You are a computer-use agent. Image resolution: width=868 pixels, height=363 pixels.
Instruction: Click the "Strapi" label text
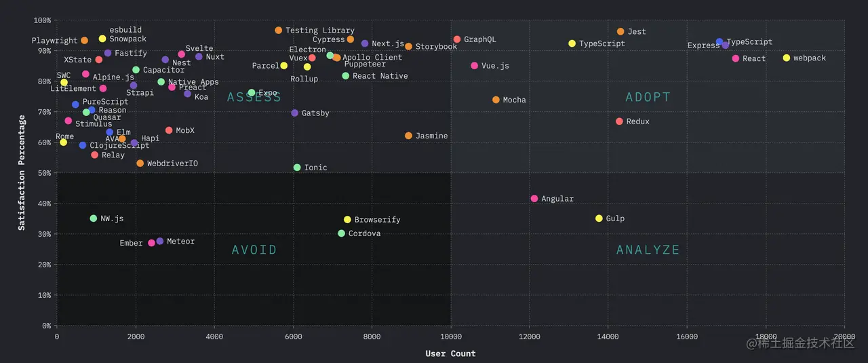coord(140,93)
